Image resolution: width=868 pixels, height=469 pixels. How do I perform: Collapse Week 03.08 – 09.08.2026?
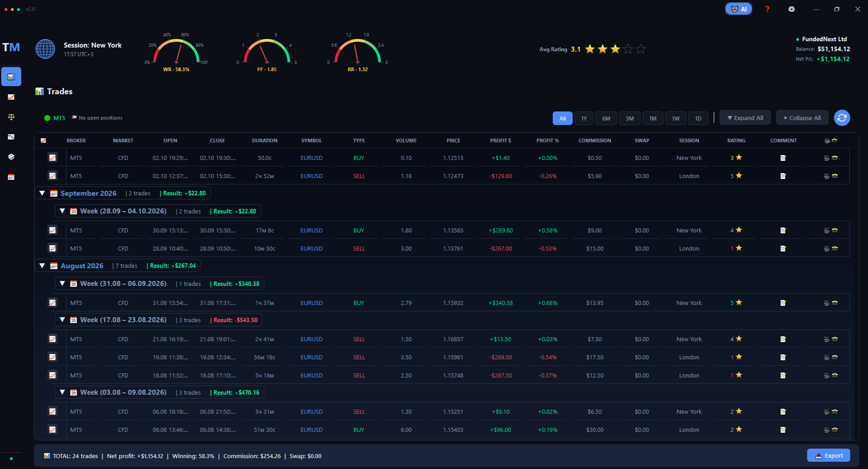(63, 392)
